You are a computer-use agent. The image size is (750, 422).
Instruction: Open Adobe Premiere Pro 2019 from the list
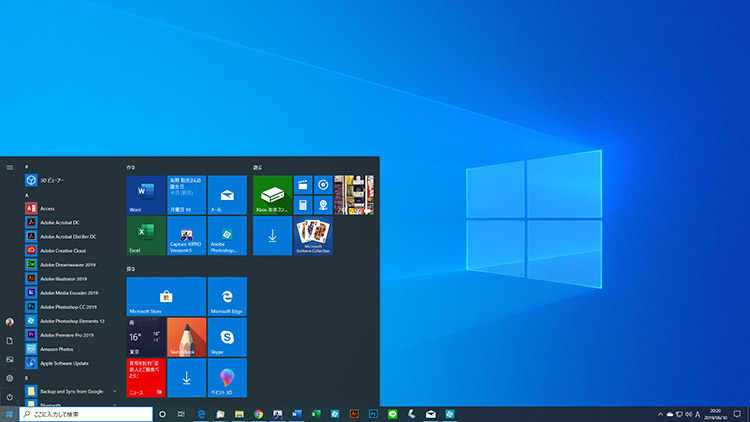coord(70,334)
